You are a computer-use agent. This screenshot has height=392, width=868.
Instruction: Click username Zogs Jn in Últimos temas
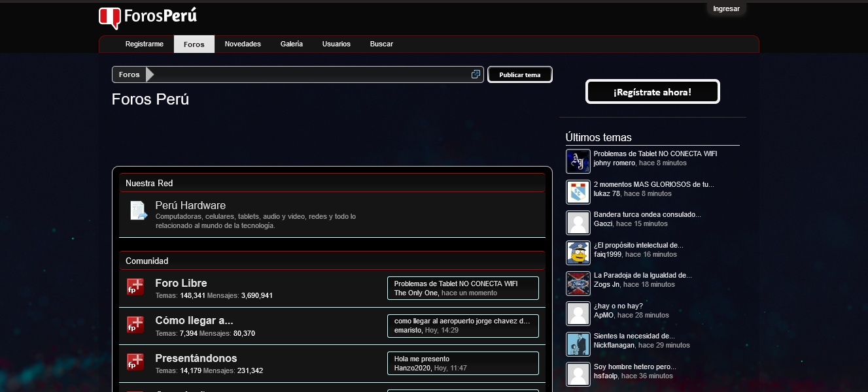[606, 284]
